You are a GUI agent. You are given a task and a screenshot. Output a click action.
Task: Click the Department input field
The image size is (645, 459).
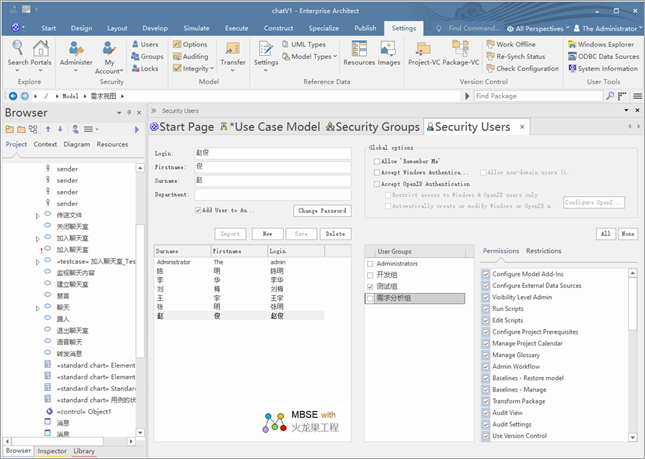coord(273,195)
